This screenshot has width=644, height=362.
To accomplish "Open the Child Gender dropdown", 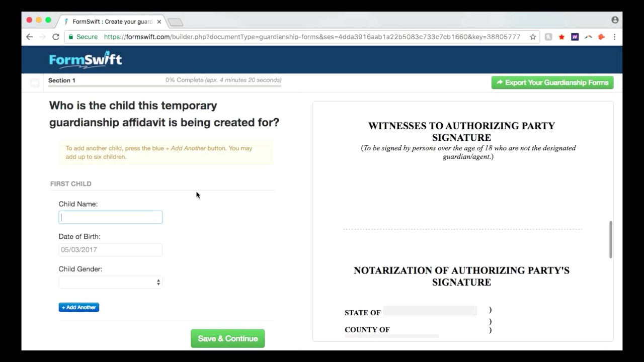I will [110, 282].
